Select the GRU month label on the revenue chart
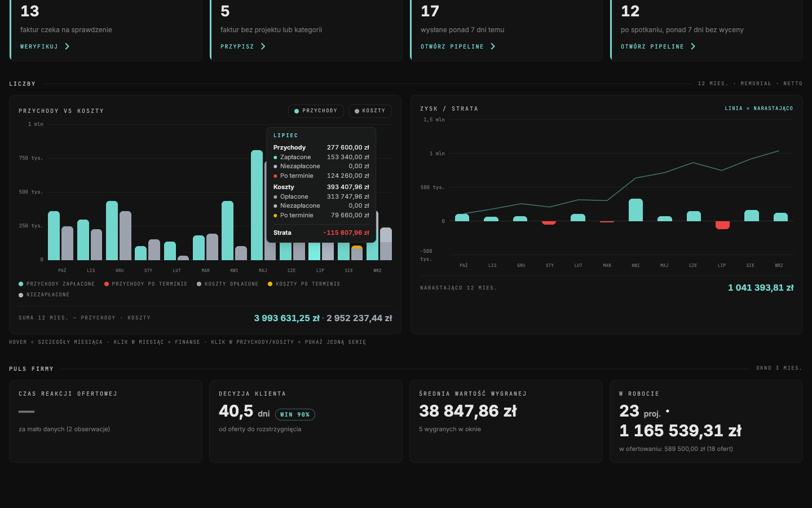The width and height of the screenshot is (812, 508). 120,270
